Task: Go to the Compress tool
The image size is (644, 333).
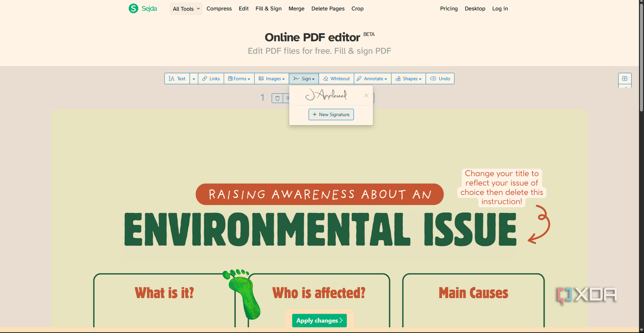Action: tap(219, 9)
